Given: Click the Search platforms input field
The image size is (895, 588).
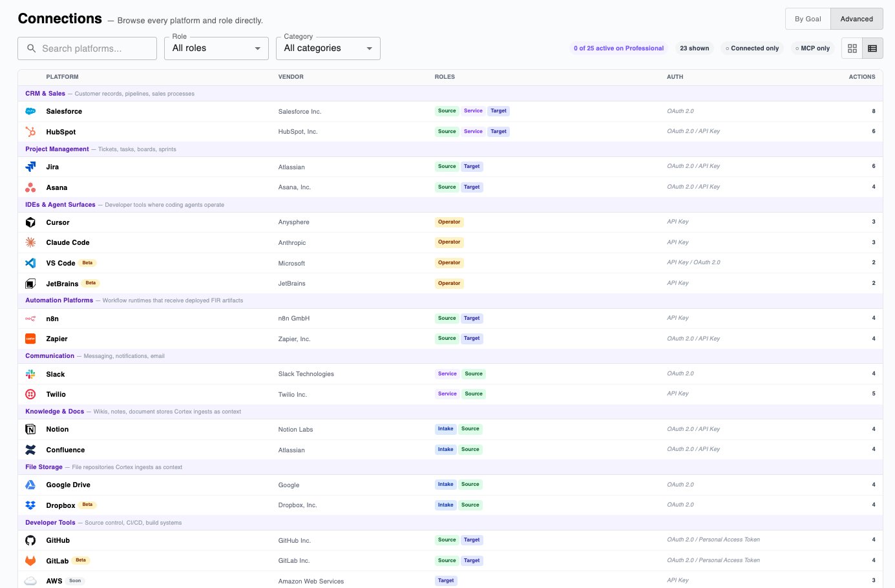Looking at the screenshot, I should click(87, 48).
